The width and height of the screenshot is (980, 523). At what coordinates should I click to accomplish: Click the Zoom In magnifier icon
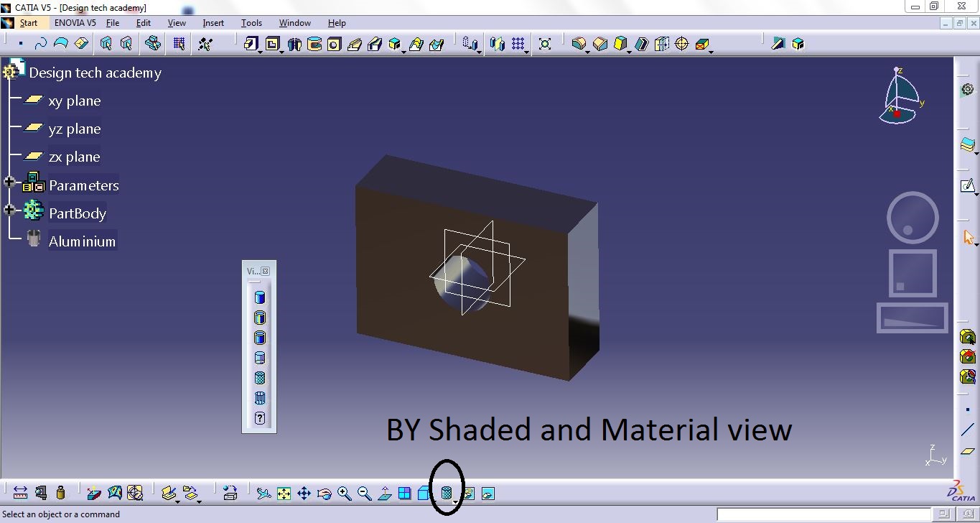pyautogui.click(x=344, y=494)
